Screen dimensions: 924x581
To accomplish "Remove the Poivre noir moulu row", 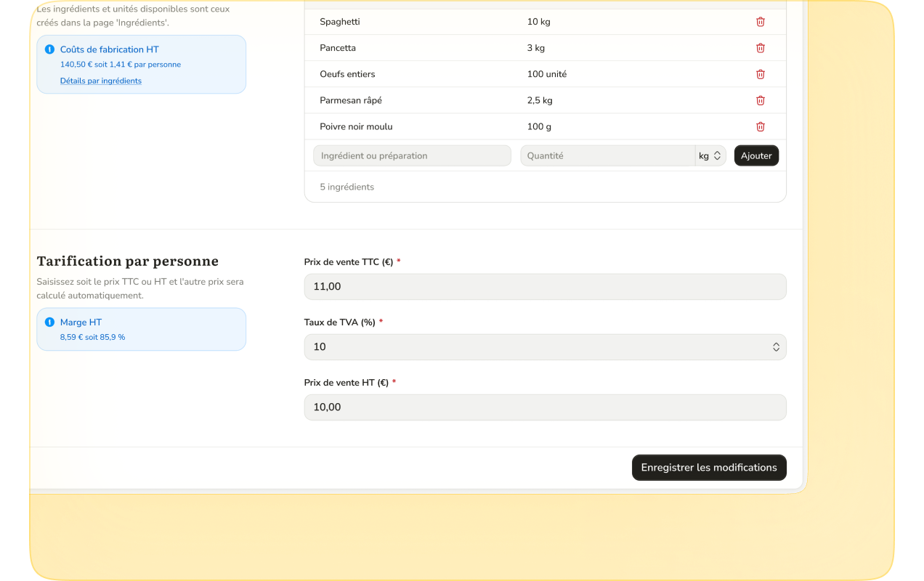I will click(x=760, y=126).
